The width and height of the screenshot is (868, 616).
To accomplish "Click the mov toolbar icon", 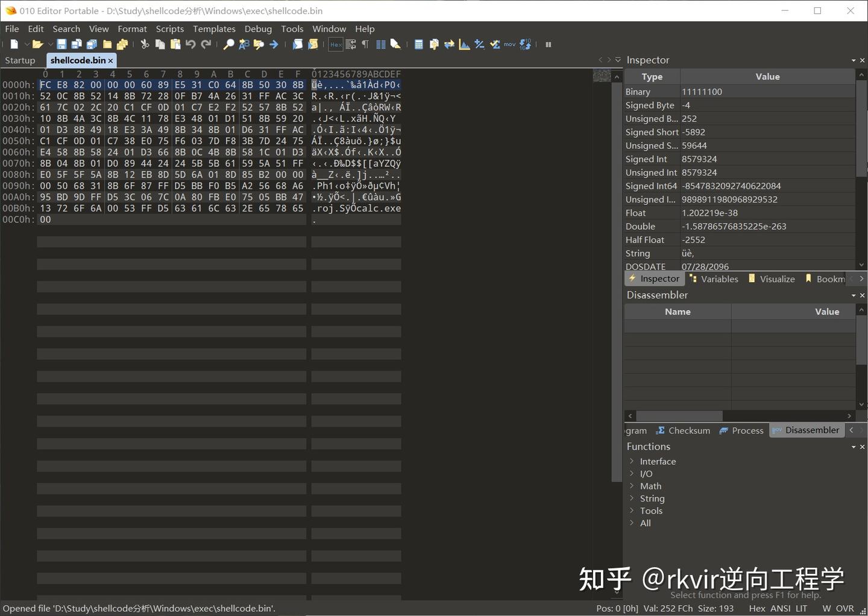I will click(509, 44).
